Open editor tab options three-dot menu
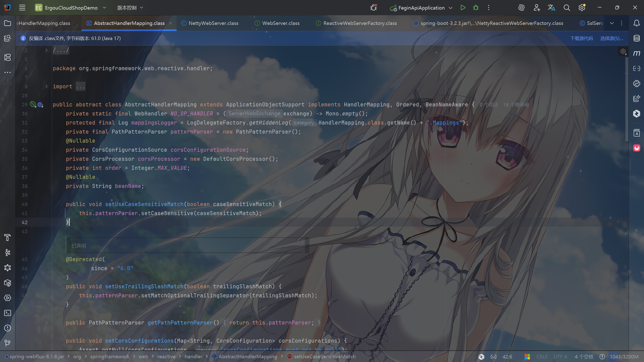The height and width of the screenshot is (362, 644). coord(622,23)
